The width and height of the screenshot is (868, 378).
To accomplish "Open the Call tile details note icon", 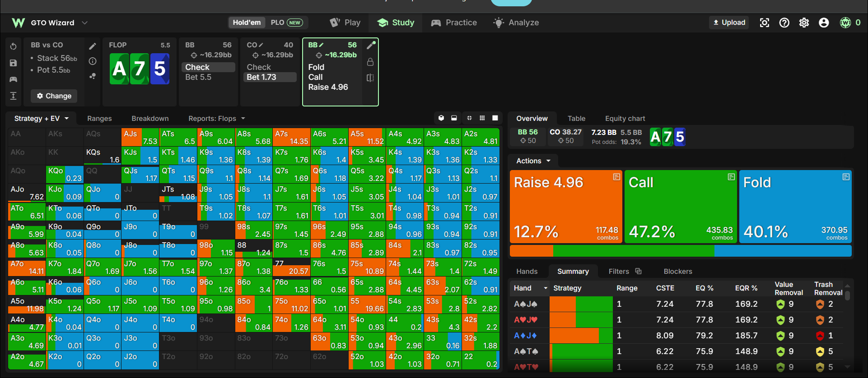I will click(731, 177).
